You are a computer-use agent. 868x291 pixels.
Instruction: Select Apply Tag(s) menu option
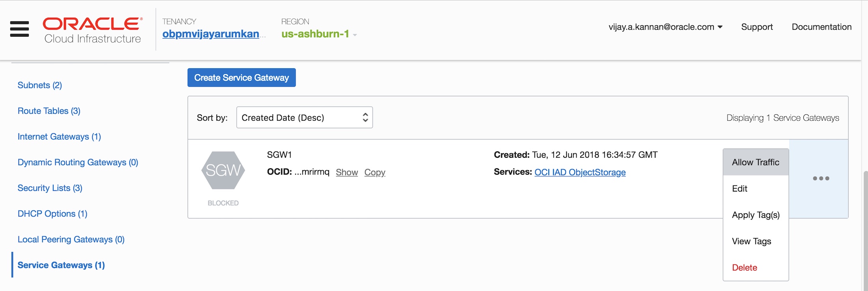tap(755, 215)
